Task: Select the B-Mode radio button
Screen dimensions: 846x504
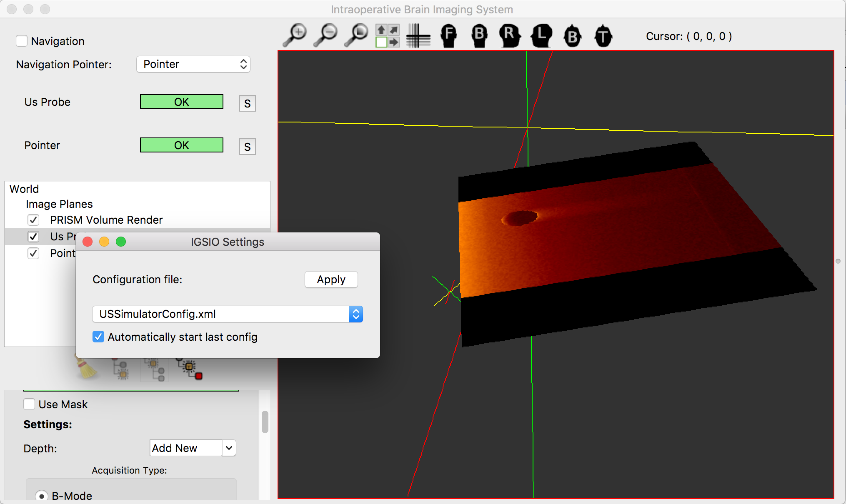Action: pos(42,496)
